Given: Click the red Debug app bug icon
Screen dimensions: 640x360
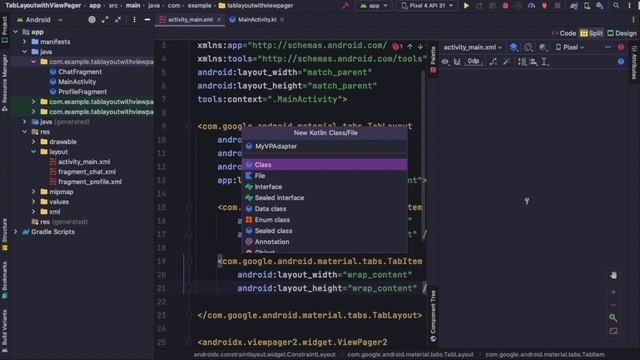Looking at the screenshot, I should [x=505, y=6].
